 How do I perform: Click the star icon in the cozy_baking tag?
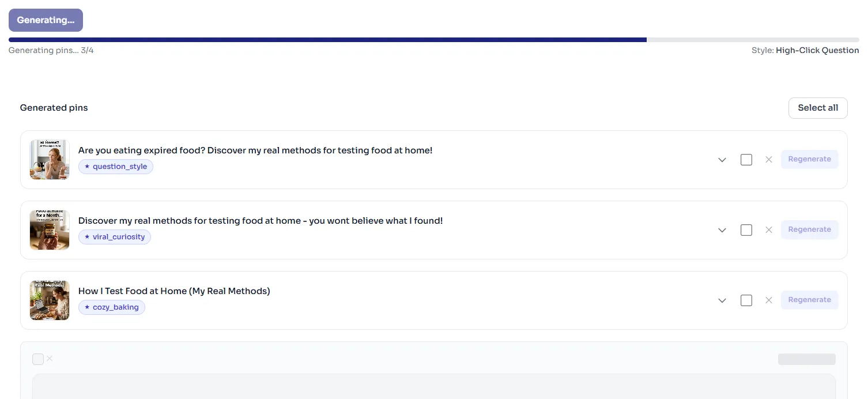click(x=87, y=307)
